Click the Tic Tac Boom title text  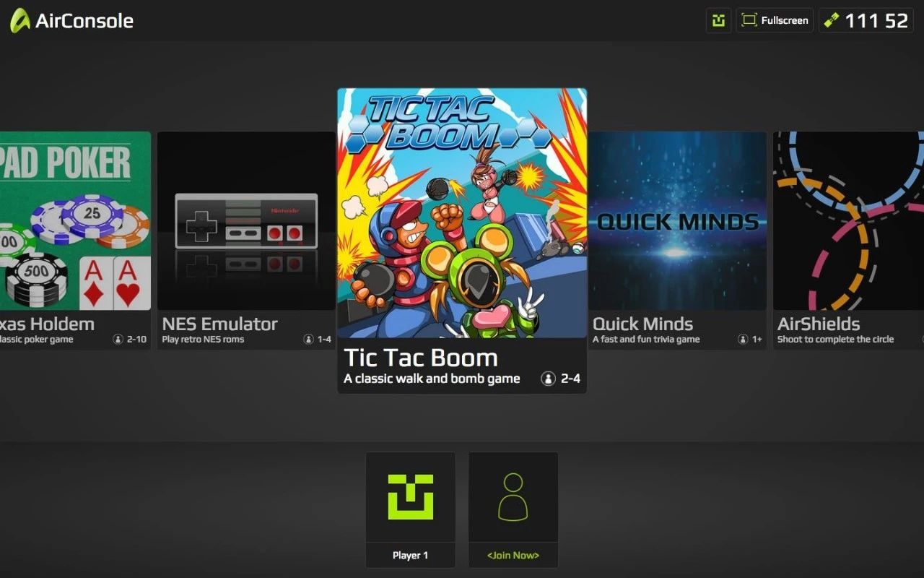pyautogui.click(x=421, y=358)
